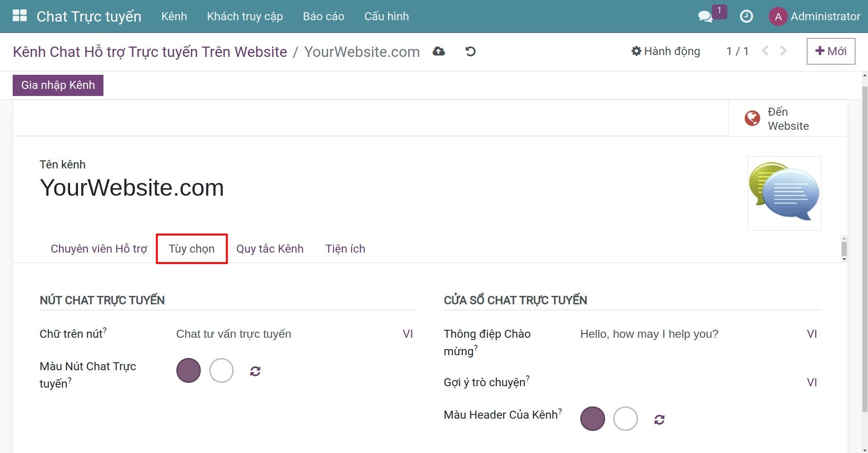Open the activities clock icon
This screenshot has width=868, height=453.
click(746, 16)
